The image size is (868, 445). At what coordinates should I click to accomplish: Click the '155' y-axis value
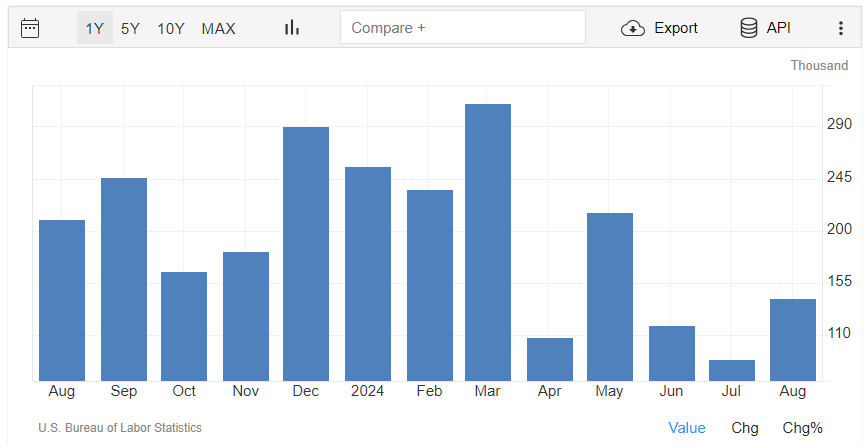pyautogui.click(x=839, y=281)
